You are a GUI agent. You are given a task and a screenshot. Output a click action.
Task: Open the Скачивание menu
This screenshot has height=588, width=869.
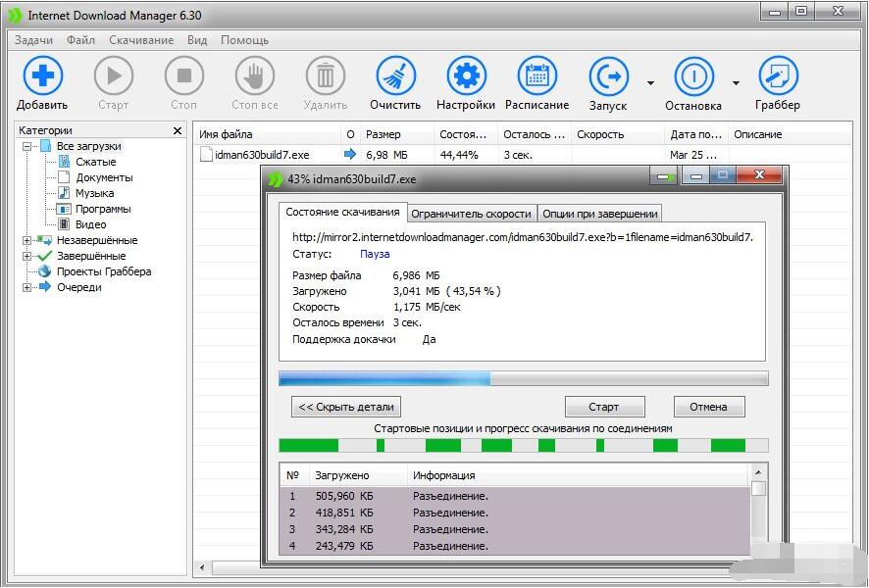click(x=141, y=40)
